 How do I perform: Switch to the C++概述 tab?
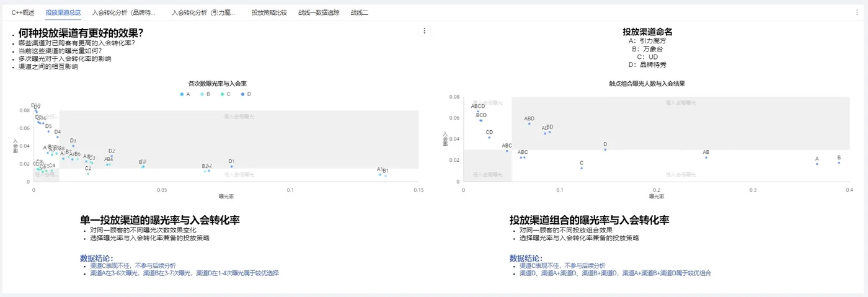(22, 12)
